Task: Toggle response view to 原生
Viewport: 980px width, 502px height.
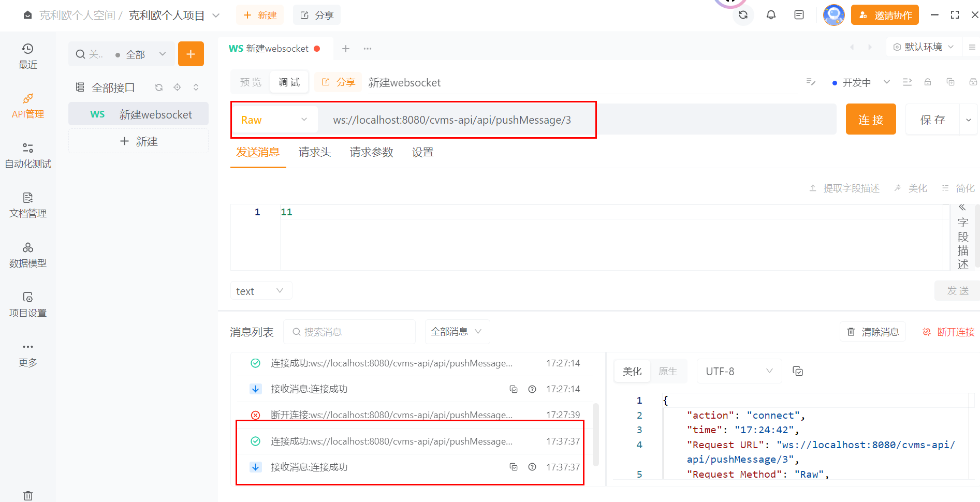Action: click(x=668, y=371)
